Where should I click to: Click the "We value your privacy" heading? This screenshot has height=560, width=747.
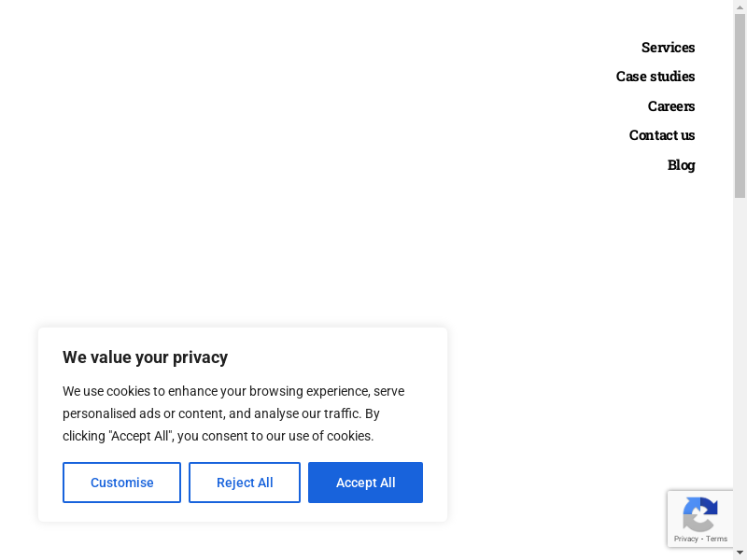click(x=145, y=357)
